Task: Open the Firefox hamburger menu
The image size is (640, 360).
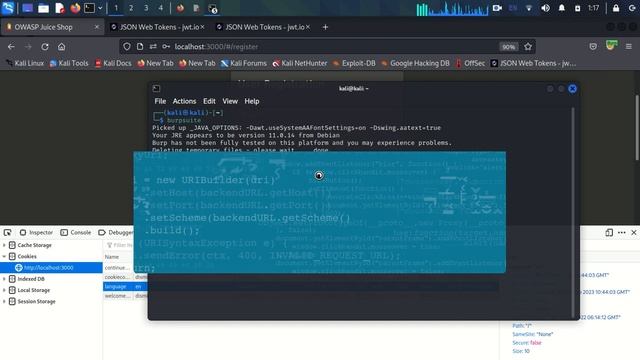Action: (629, 47)
